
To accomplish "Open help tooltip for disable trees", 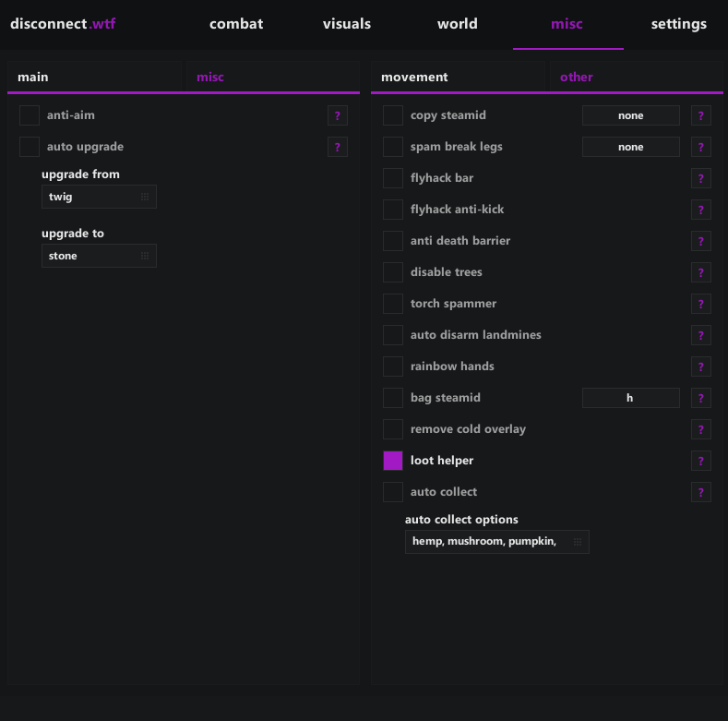I will [701, 272].
